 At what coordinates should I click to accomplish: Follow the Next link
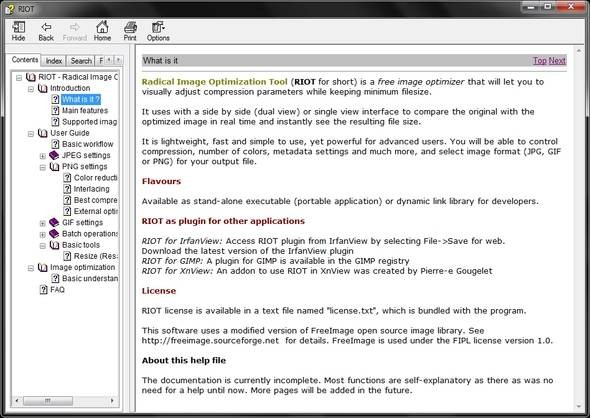557,61
